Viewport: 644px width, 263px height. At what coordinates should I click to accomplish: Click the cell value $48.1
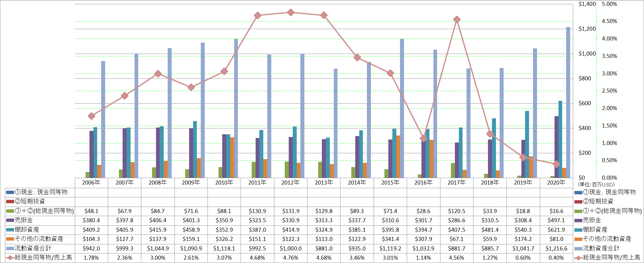[x=91, y=211]
